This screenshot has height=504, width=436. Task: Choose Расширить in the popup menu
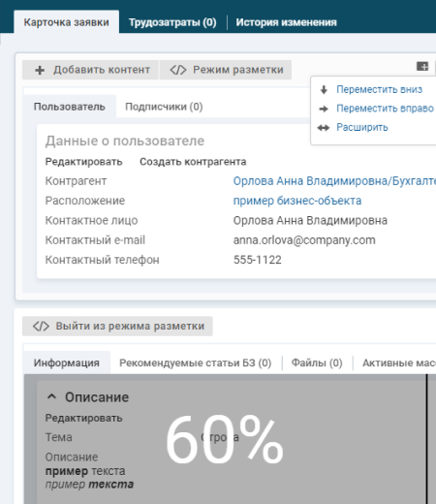[x=362, y=127]
